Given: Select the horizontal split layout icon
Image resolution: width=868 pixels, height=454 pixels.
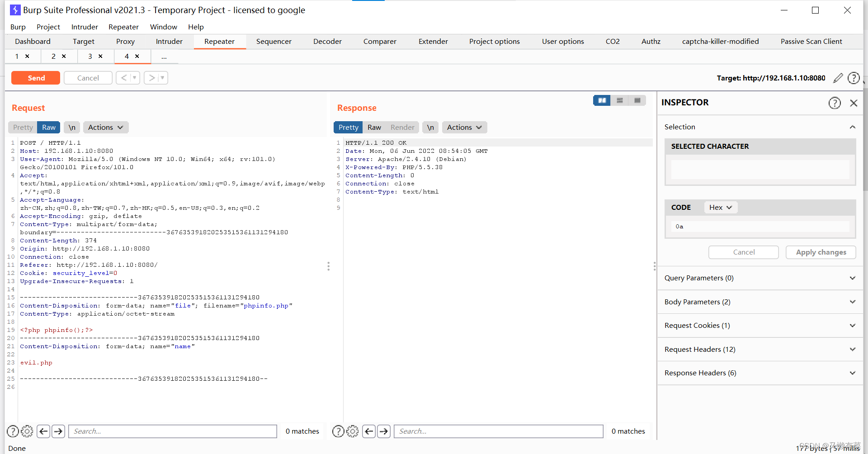Looking at the screenshot, I should coord(619,100).
